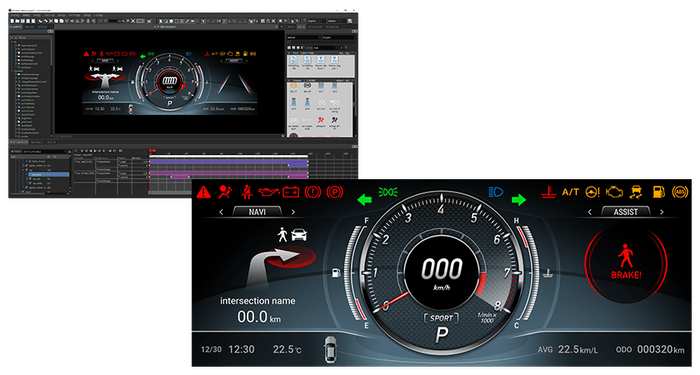700x375 pixels.
Task: Click the right chevron beside ASSIST
Action: click(662, 212)
